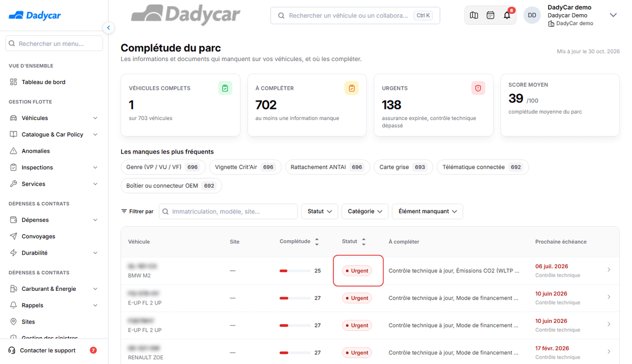Sort table by Complétude column arrows
The height and width of the screenshot is (364, 632).
(x=317, y=242)
